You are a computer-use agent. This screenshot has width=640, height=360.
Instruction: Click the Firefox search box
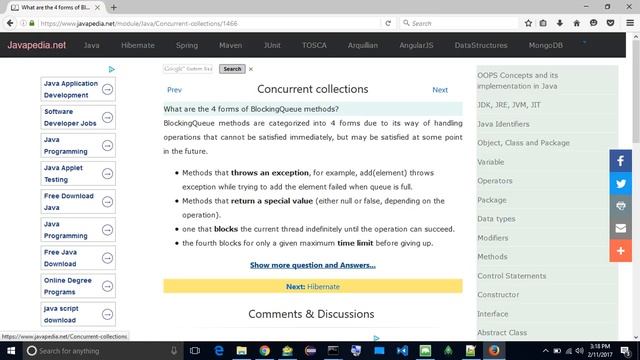[x=460, y=23]
